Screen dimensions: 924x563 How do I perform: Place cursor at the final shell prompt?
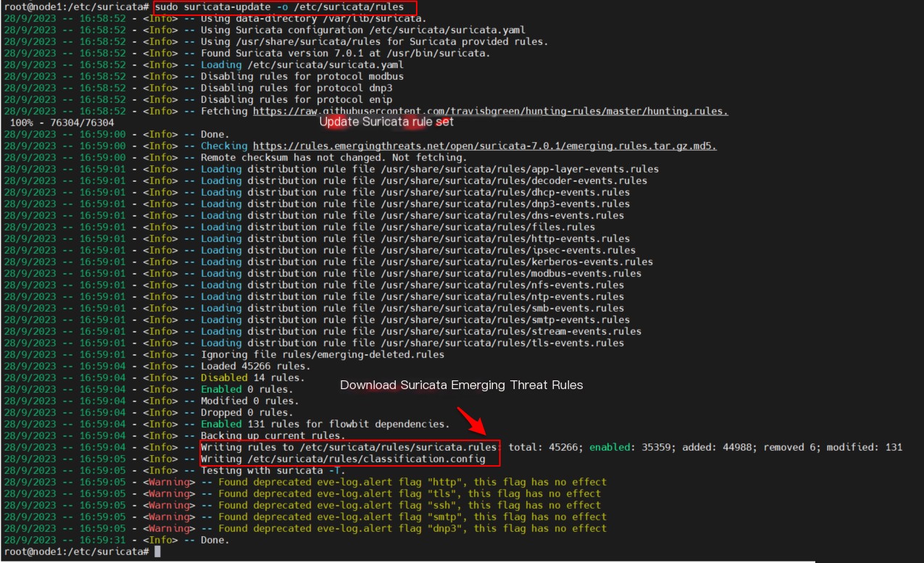[x=157, y=551]
